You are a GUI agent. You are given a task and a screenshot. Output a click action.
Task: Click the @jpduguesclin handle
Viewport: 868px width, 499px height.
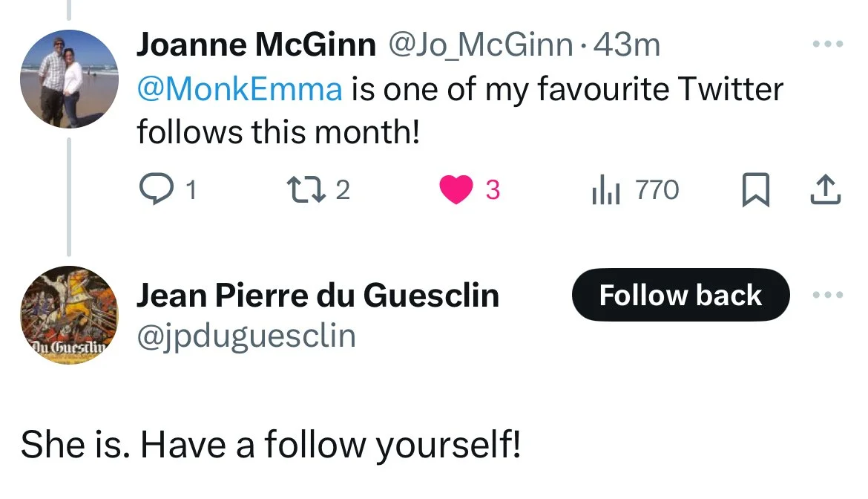(246, 336)
